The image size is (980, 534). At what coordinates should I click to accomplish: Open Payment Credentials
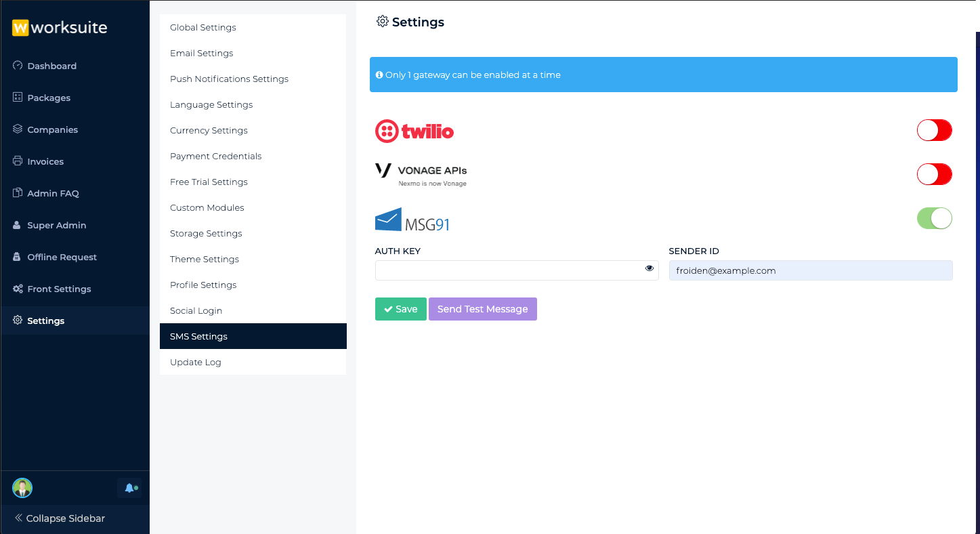(253, 157)
